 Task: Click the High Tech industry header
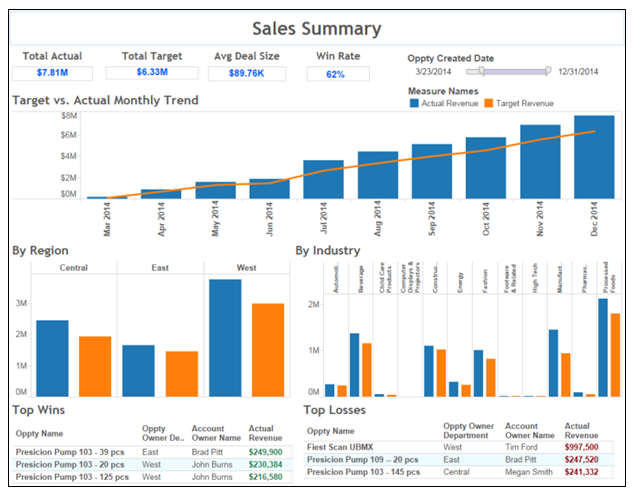pyautogui.click(x=535, y=278)
